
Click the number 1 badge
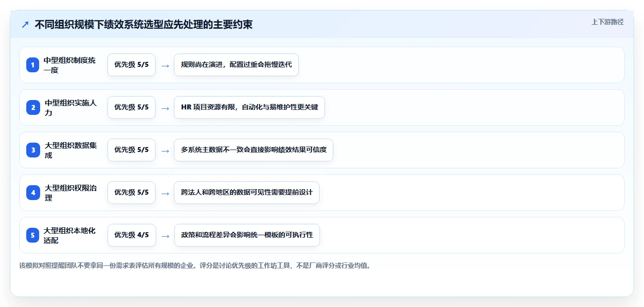click(33, 65)
